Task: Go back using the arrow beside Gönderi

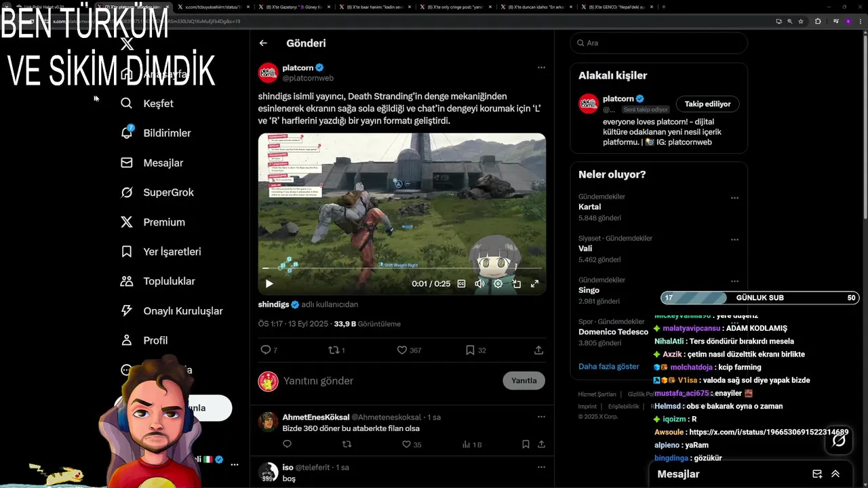Action: (263, 43)
